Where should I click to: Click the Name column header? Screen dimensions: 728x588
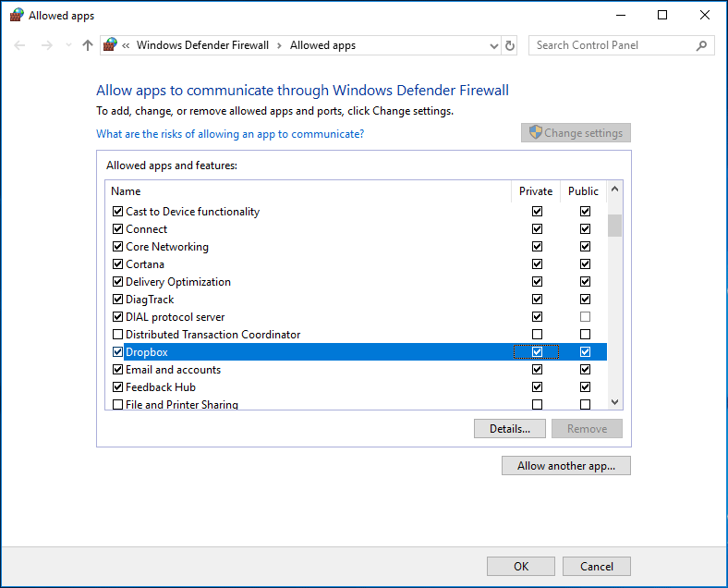point(126,191)
